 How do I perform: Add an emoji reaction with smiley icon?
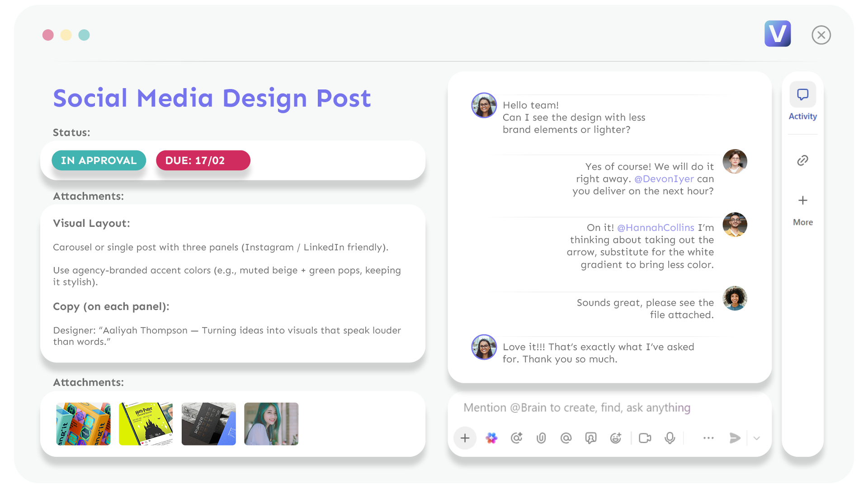point(615,438)
